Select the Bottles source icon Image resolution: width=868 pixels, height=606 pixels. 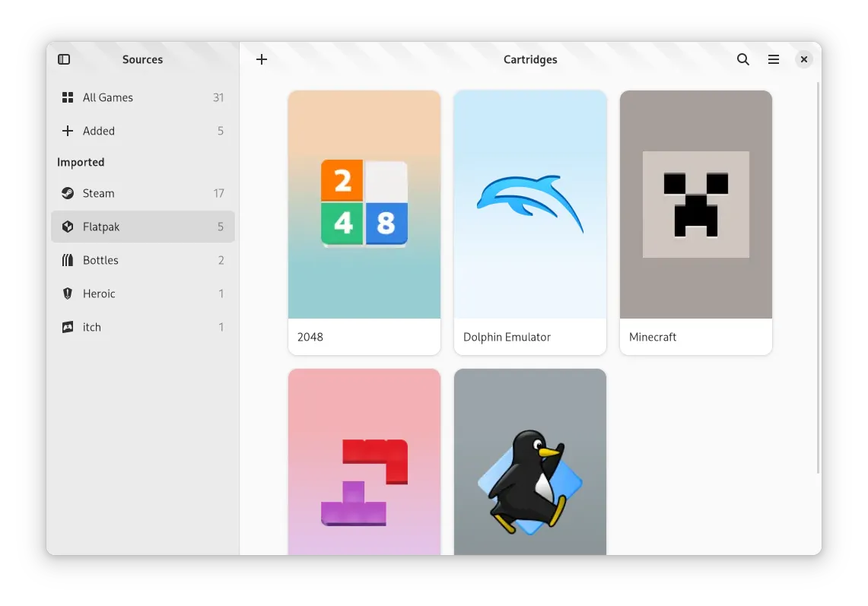[x=68, y=260]
